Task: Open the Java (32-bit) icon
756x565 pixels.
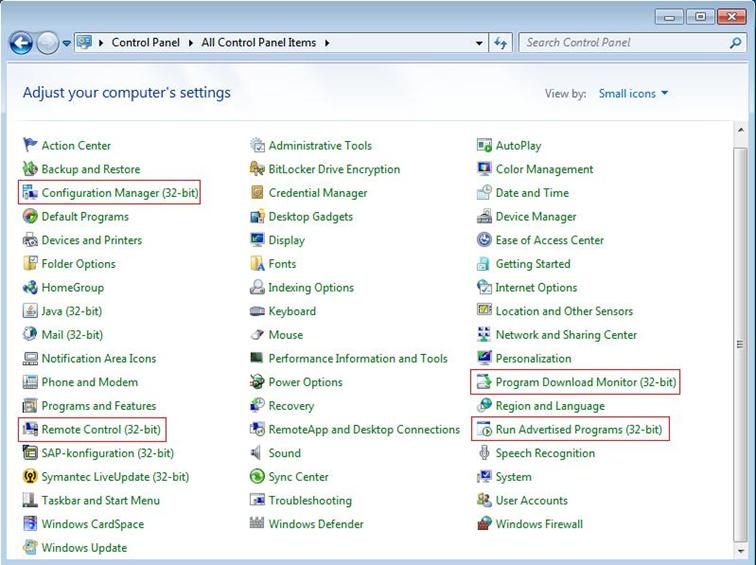Action: coord(30,310)
